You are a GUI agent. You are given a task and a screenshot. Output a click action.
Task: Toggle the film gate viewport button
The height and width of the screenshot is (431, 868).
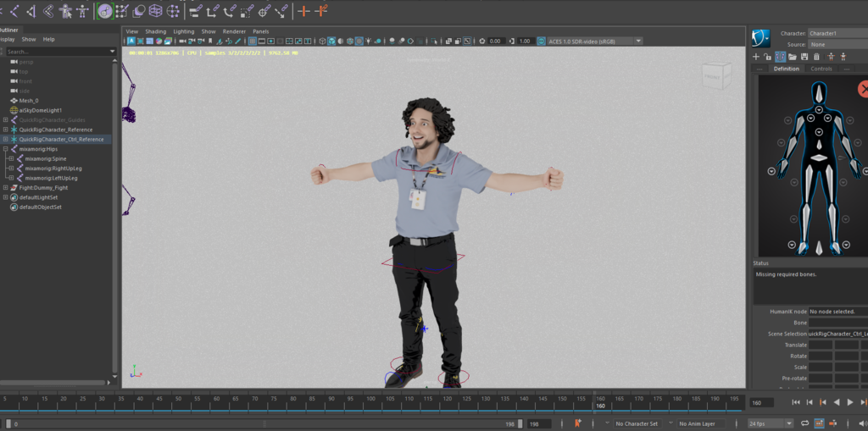[261, 41]
